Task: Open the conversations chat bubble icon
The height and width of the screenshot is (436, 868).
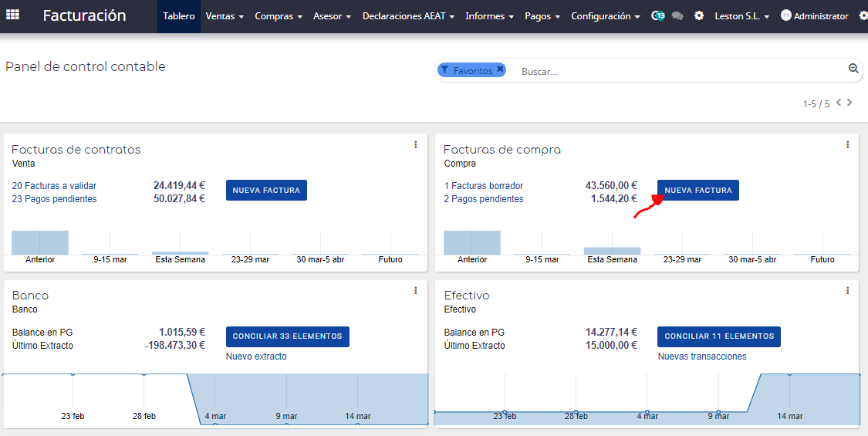Action: click(677, 16)
